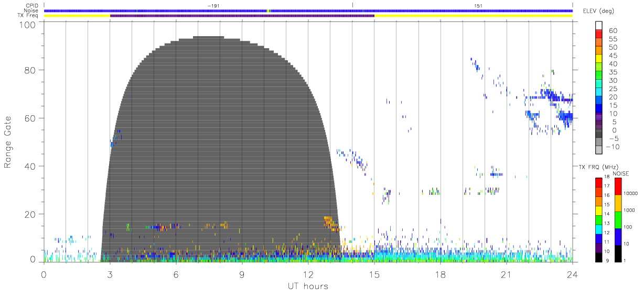The image size is (644, 297).
Task: Pick the black bottom swatch of TX FRQ colorbar
Action: tap(598, 256)
